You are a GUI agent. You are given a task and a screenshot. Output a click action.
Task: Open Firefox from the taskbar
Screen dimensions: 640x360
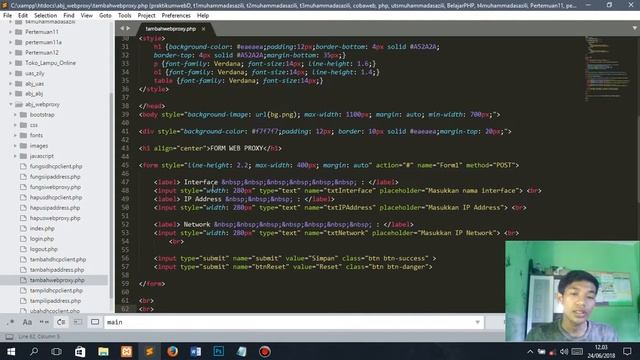click(x=173, y=351)
